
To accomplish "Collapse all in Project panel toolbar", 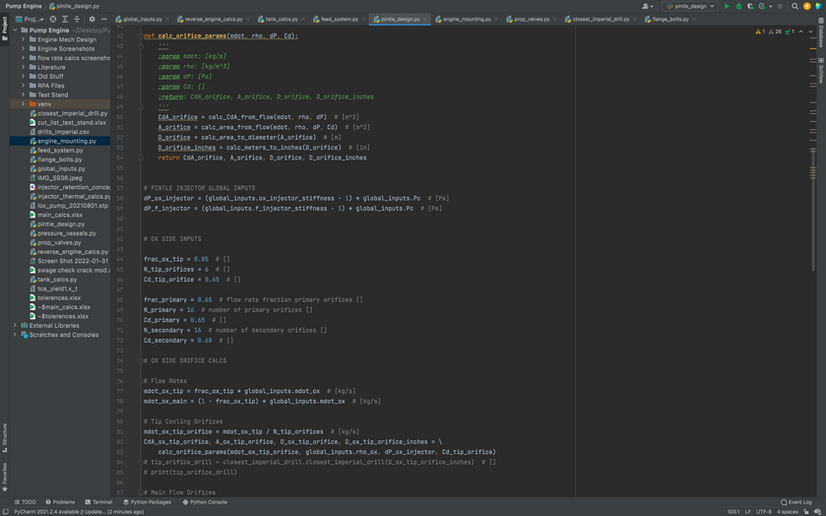I will point(77,19).
